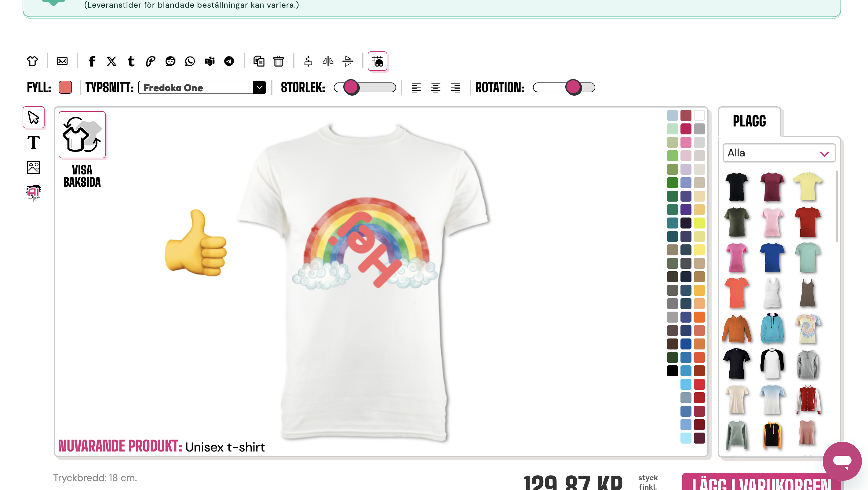Send the design by email icon
The width and height of the screenshot is (868, 490).
(62, 61)
